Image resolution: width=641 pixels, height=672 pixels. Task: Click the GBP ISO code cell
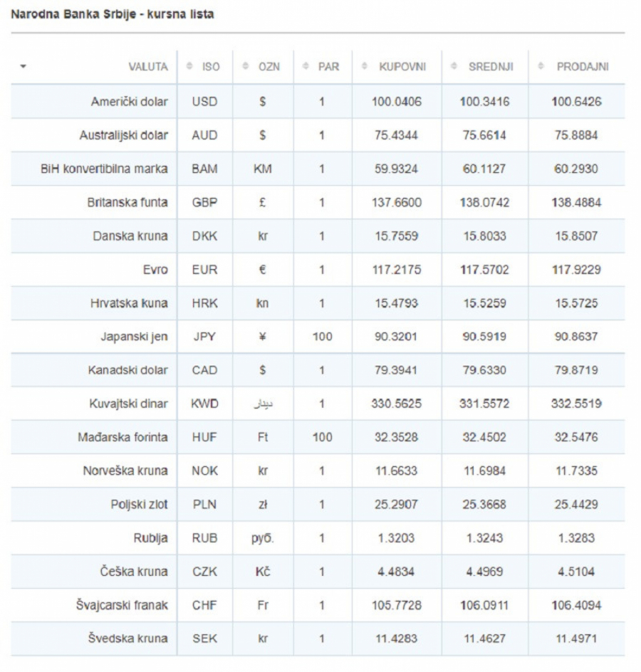click(x=200, y=204)
